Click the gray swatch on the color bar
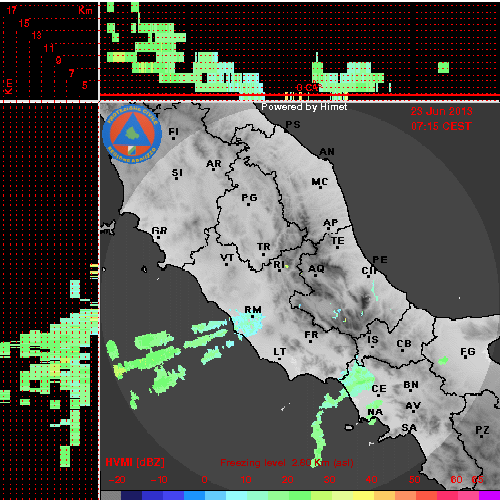This screenshot has height=500, width=500. pos(111,496)
